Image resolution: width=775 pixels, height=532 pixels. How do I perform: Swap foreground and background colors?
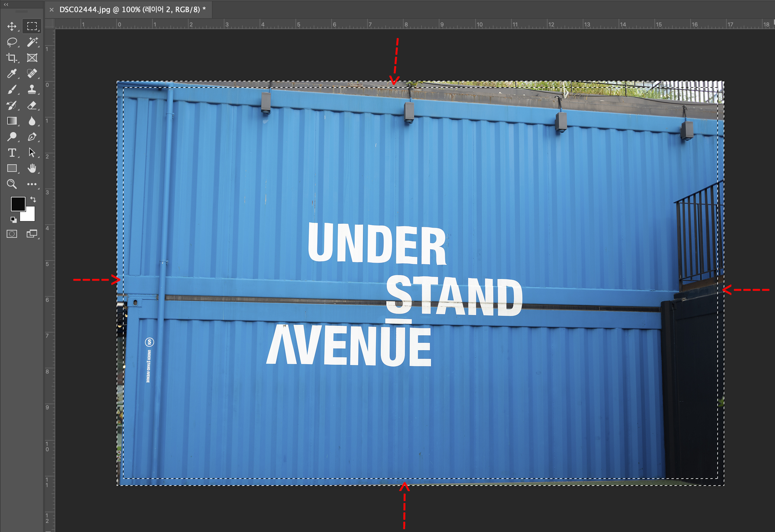click(33, 199)
